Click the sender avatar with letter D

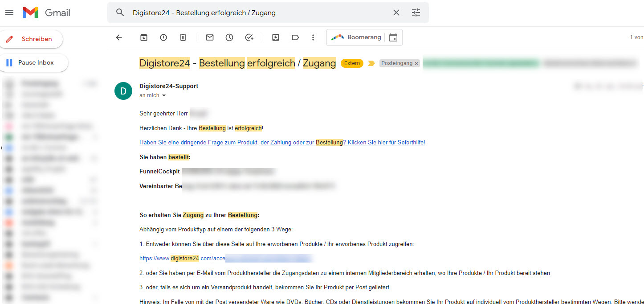coord(123,91)
